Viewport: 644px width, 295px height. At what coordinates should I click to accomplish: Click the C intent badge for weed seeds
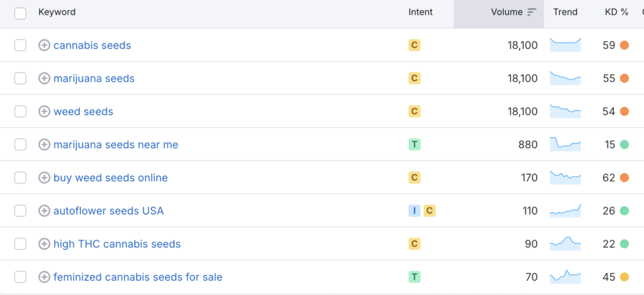point(414,111)
